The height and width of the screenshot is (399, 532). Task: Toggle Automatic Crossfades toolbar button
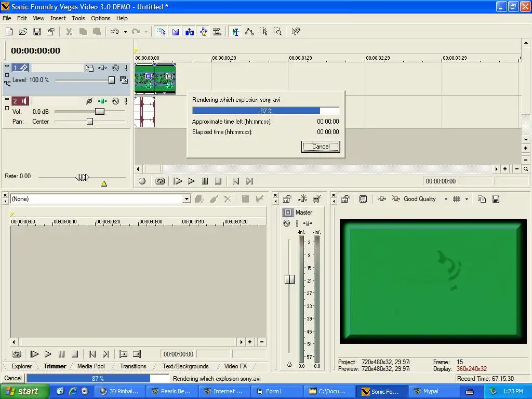176,32
